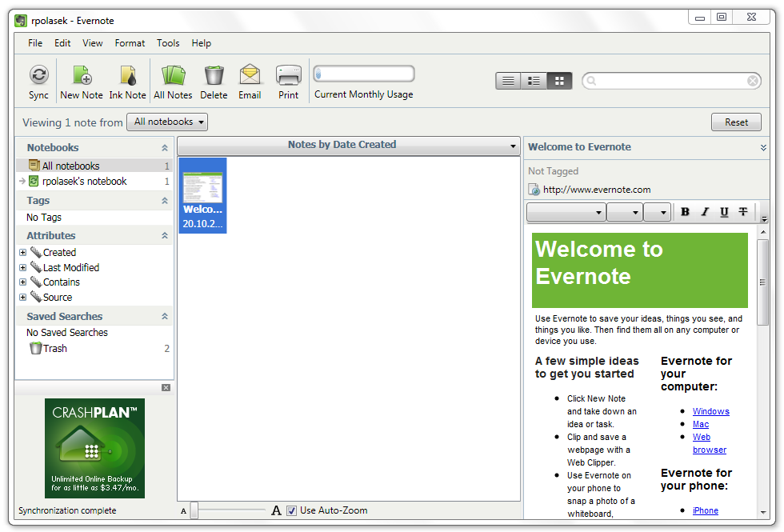Apply Italic formatting in the note editor
The image size is (784, 532).
click(705, 212)
